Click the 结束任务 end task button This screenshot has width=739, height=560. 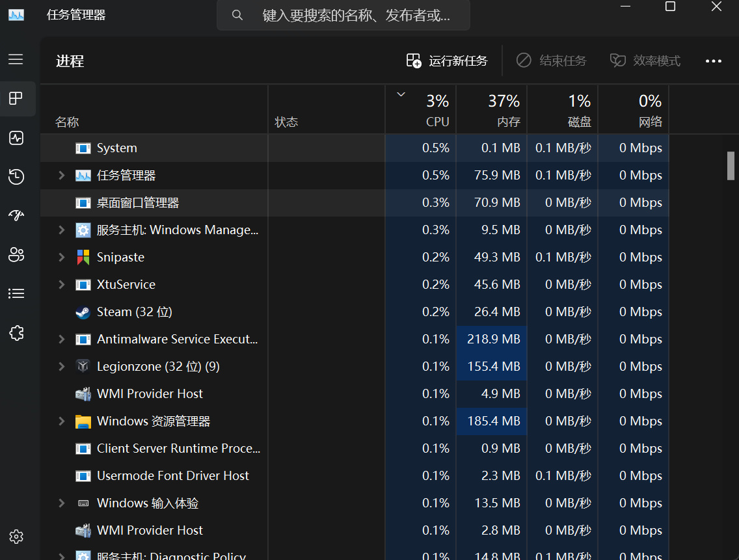pos(551,60)
